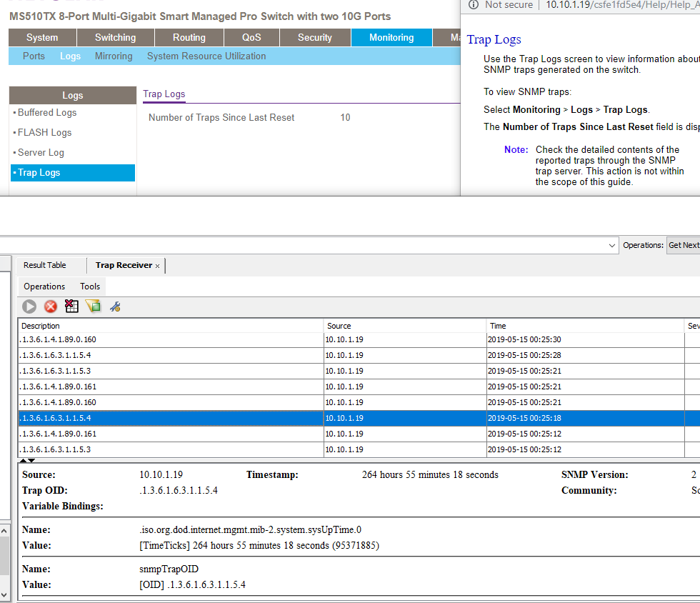Click the traps count value 10
This screenshot has height=603, width=700.
345,117
